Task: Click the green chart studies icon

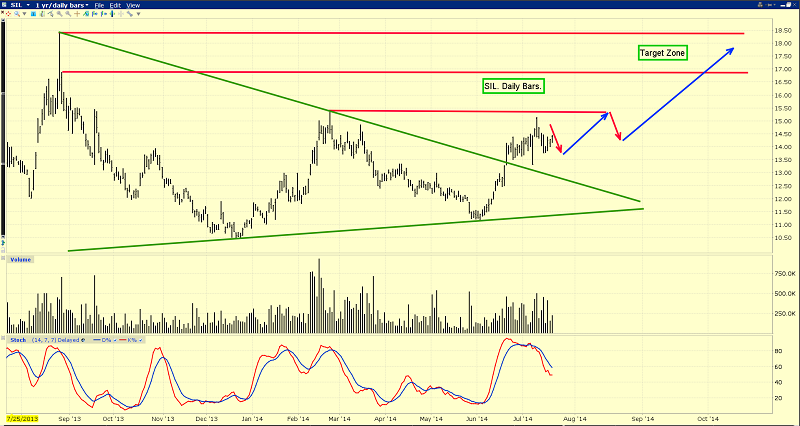Action: (86, 14)
